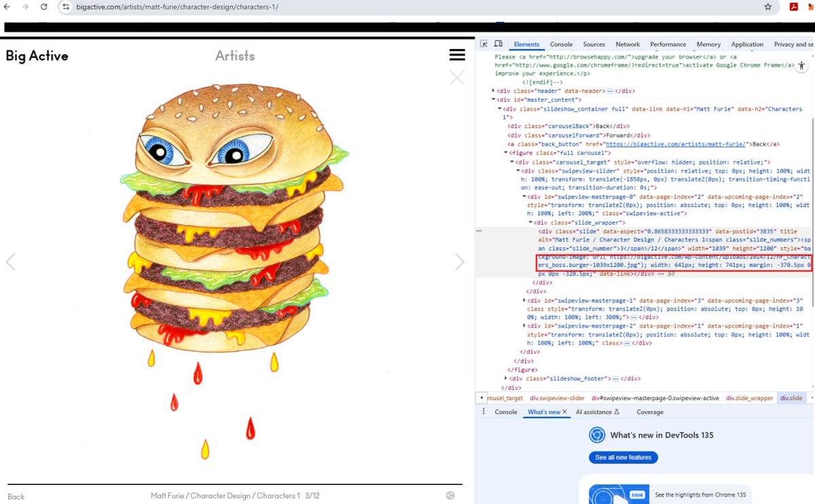Switch to the Console tab in top bar

pyautogui.click(x=561, y=44)
